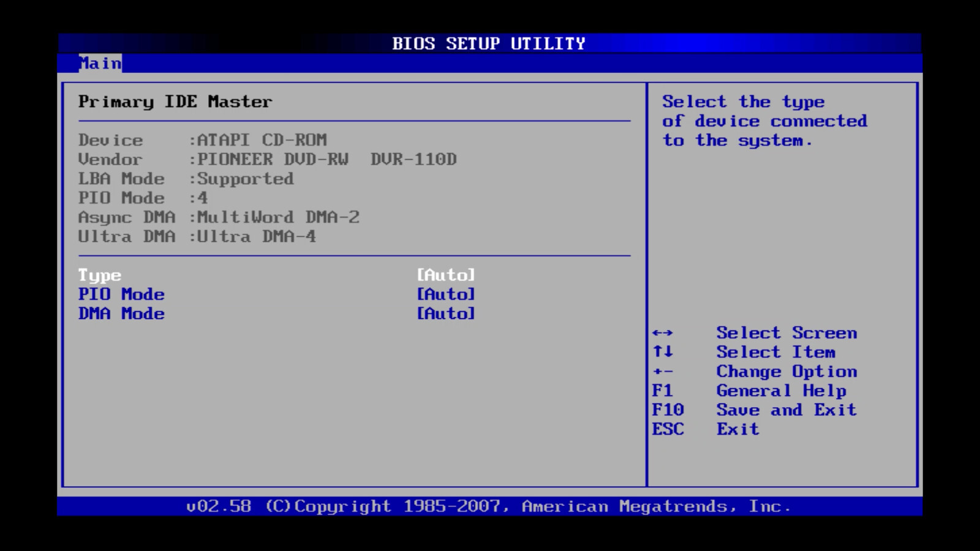The image size is (980, 551).
Task: Open the Main tab
Action: 100,63
